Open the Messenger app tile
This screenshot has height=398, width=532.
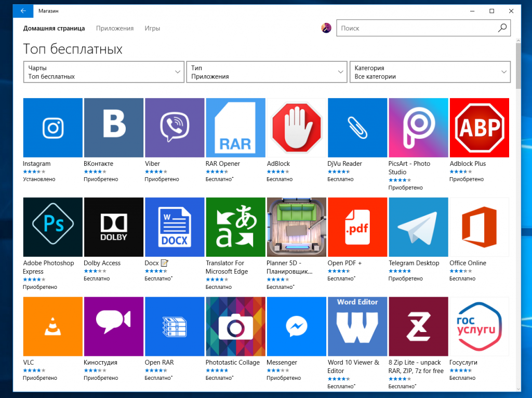[296, 326]
